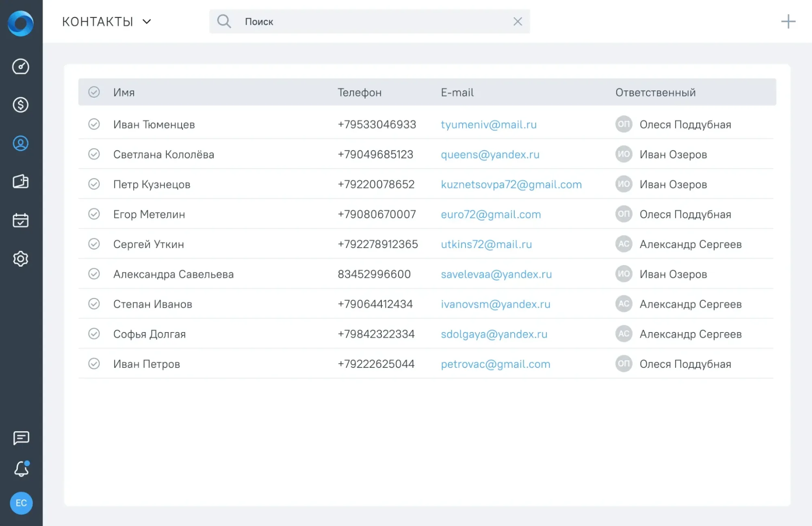The image size is (812, 526).
Task: Open email link sdolgaya@yandex.ru
Action: point(494,334)
